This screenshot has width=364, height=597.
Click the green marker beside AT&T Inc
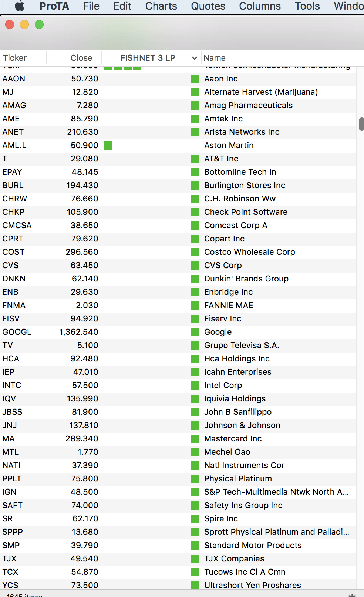pos(195,159)
